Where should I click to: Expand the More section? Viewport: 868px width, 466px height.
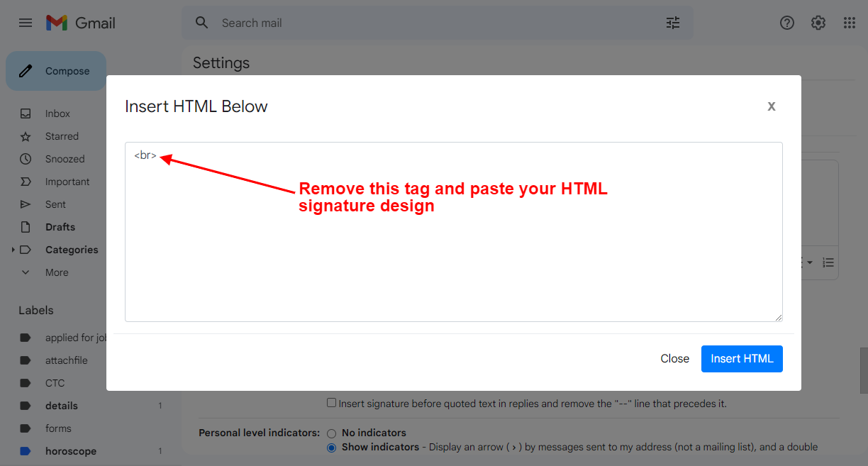[x=57, y=272]
